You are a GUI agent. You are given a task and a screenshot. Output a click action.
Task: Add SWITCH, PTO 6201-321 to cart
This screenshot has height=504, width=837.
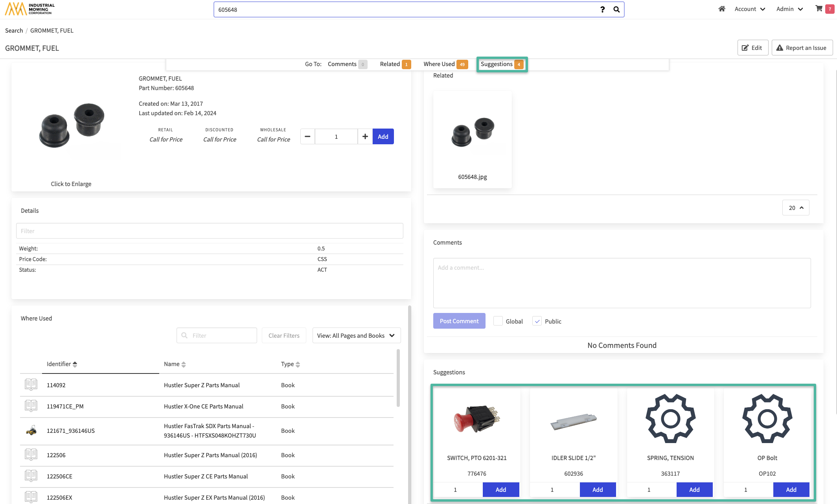[500, 489]
